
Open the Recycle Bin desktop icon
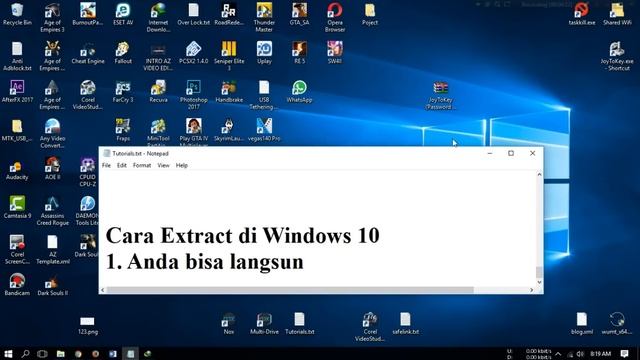click(x=17, y=14)
